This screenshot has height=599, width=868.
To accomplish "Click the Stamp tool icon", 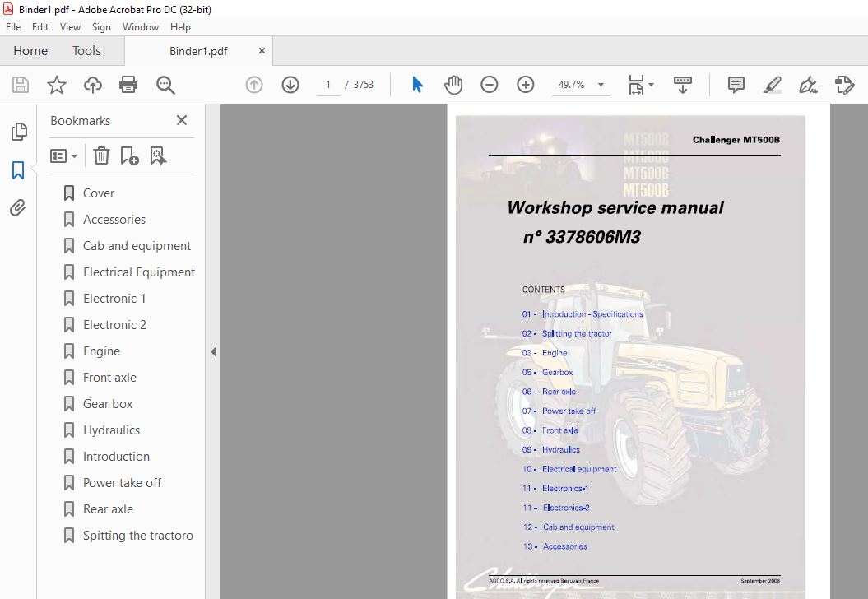I will (844, 85).
